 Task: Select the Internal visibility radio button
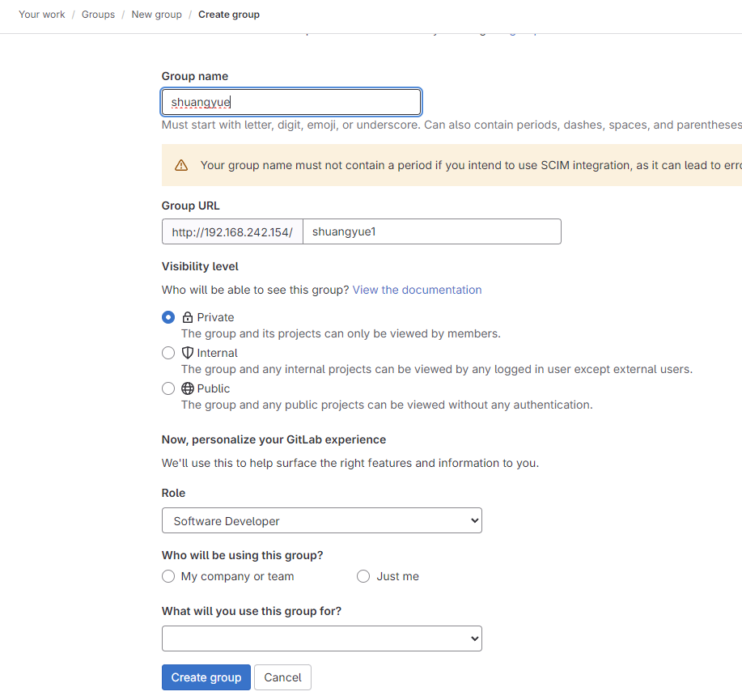click(x=168, y=353)
